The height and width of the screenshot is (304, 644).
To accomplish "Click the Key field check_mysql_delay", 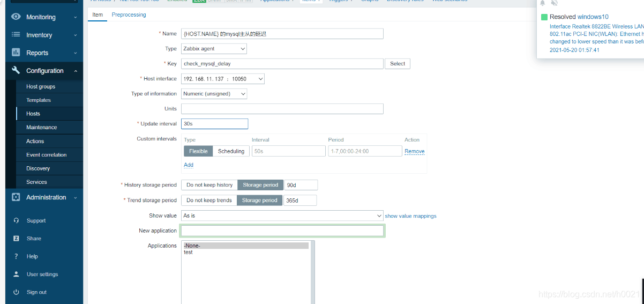I will pos(282,64).
